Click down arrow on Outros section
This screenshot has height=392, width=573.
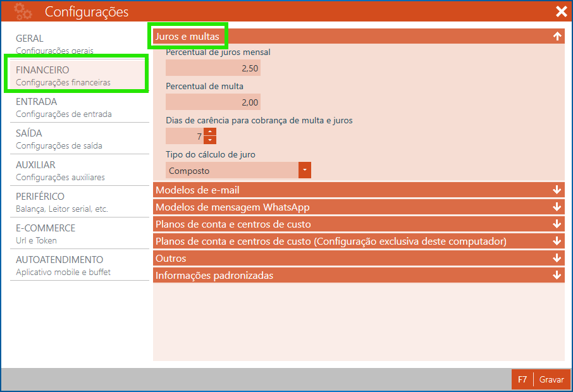(557, 258)
